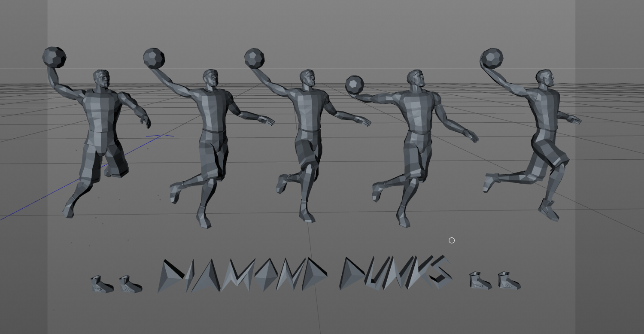The image size is (644, 334).
Task: Click the rightmost sneaker model
Action: tap(509, 281)
